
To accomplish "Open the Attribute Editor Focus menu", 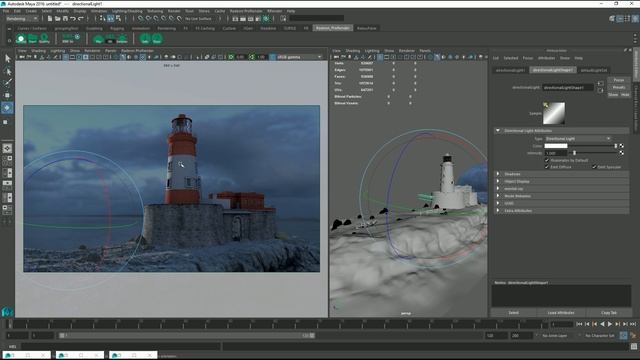I will (527, 58).
